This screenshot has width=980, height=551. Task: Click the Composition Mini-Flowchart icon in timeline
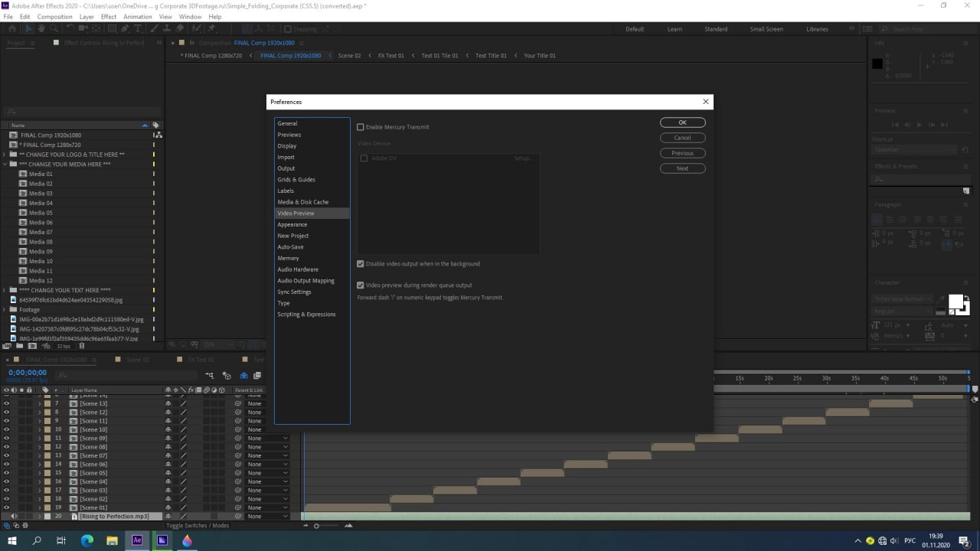209,376
